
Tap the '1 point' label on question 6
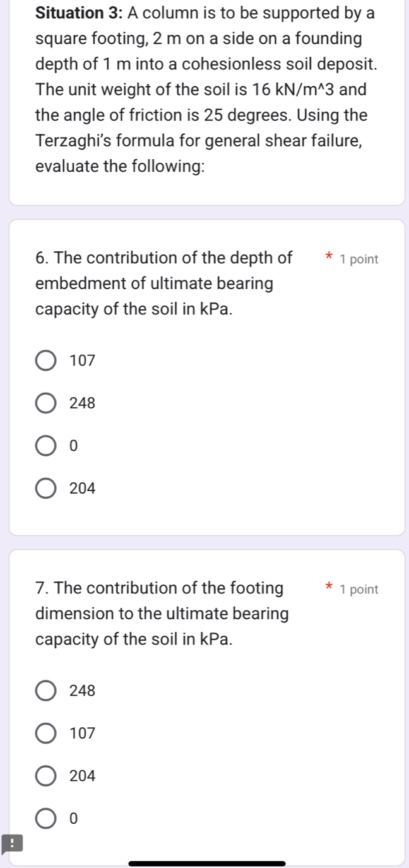pos(359,259)
